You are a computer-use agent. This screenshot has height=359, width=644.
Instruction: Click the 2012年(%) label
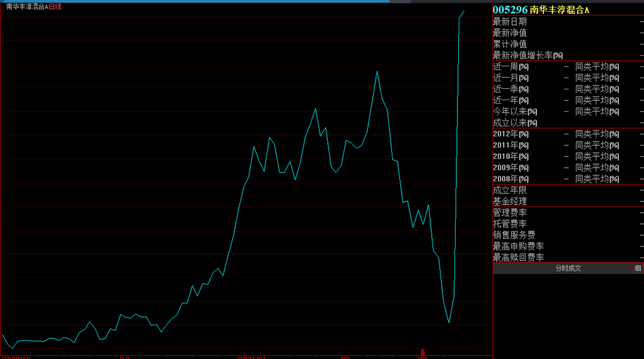[511, 134]
